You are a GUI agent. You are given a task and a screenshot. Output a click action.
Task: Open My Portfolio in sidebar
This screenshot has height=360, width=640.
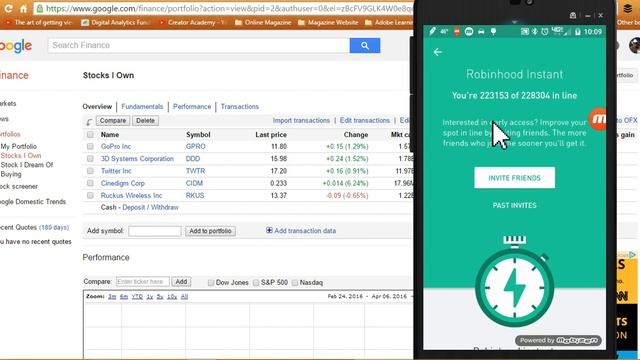coord(19,146)
